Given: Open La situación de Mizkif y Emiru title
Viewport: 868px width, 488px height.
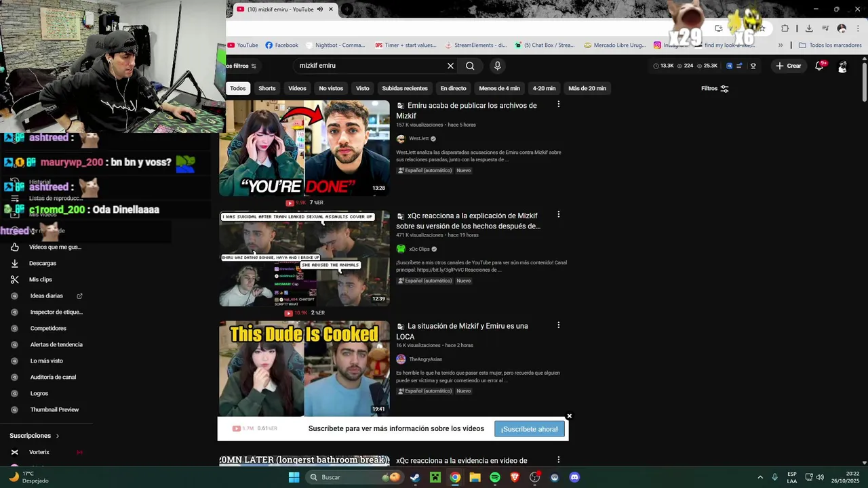Looking at the screenshot, I should (x=462, y=331).
